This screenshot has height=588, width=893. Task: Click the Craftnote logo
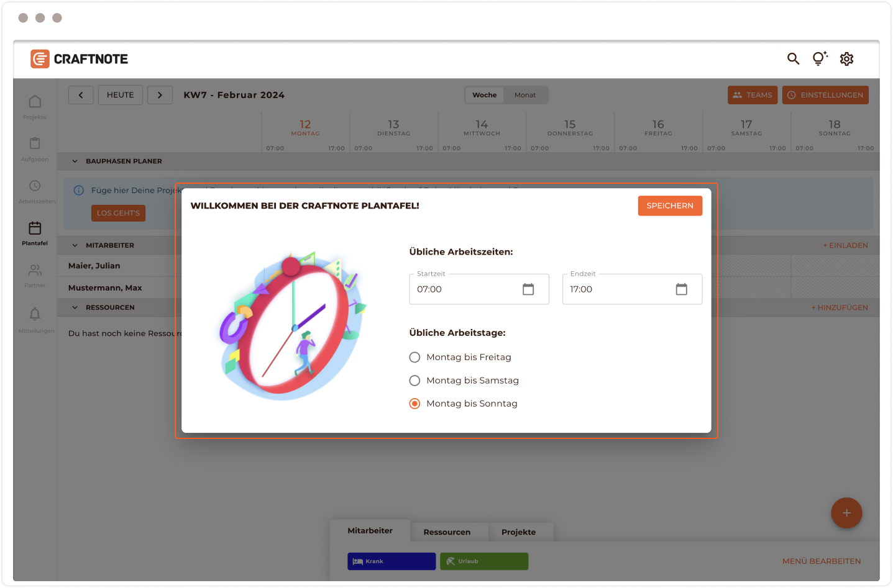tap(79, 59)
